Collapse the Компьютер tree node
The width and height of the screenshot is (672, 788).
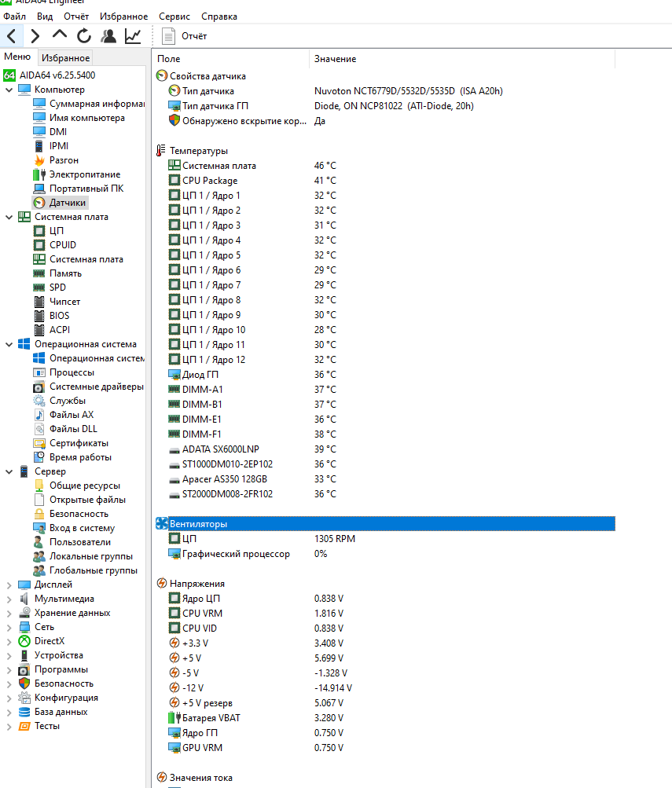pyautogui.click(x=9, y=90)
